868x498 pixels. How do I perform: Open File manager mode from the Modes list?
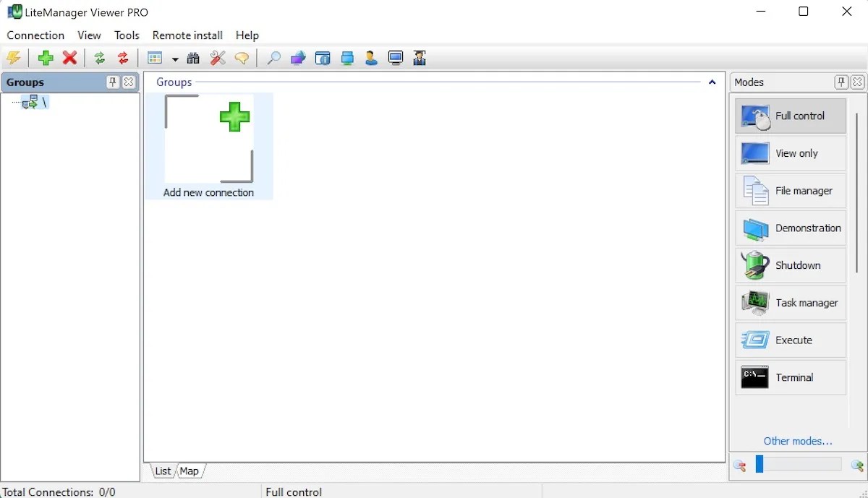pos(790,191)
